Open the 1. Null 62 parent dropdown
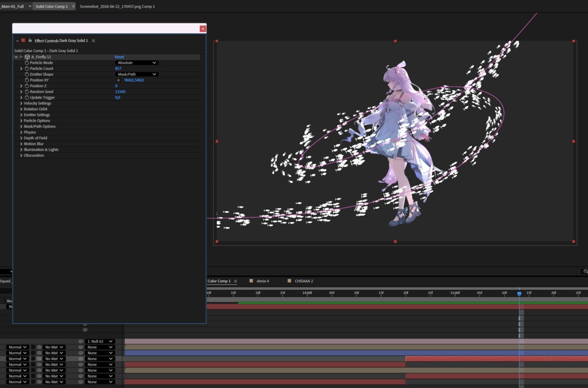Image resolution: width=588 pixels, height=388 pixels. click(x=99, y=342)
